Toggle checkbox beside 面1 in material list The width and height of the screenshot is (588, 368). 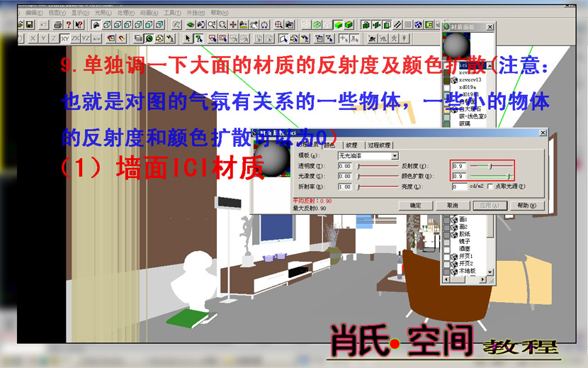pos(446,219)
